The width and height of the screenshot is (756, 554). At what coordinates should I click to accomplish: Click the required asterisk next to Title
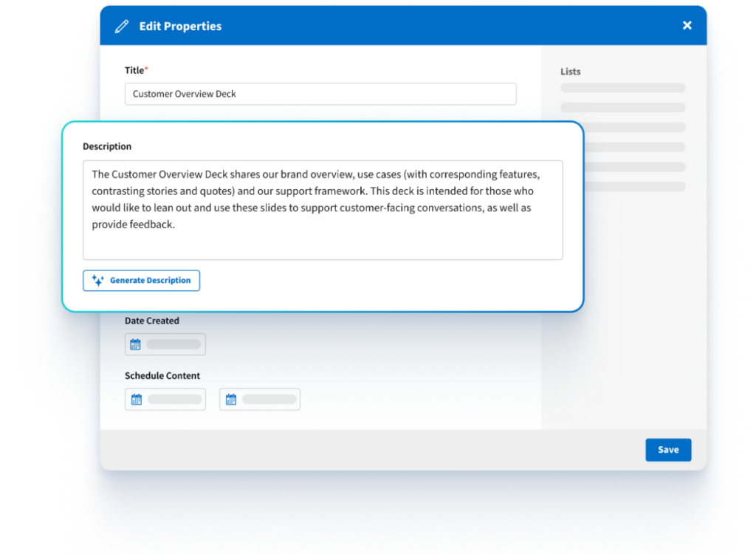tap(146, 67)
